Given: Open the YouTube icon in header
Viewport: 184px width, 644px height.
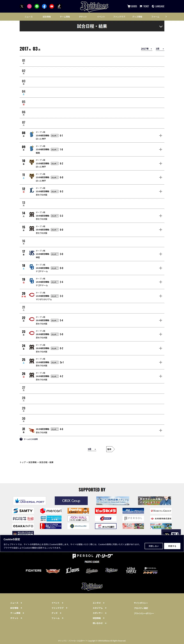Looking at the screenshot, I should click(x=52, y=6).
